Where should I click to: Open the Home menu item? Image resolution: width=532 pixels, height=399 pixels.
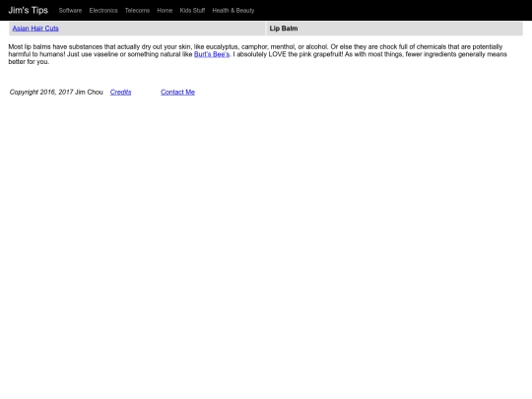[165, 11]
